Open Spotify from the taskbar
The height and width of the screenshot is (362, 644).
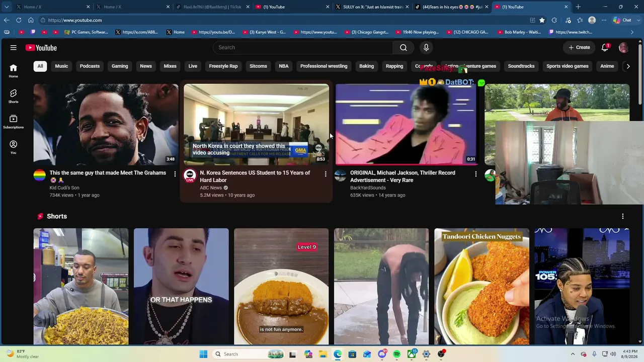pyautogui.click(x=397, y=354)
